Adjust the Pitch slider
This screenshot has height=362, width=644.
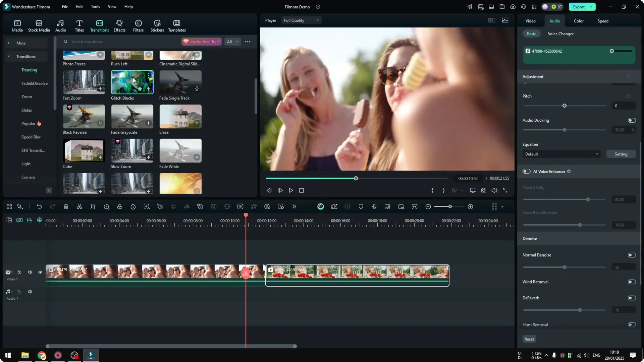click(564, 106)
